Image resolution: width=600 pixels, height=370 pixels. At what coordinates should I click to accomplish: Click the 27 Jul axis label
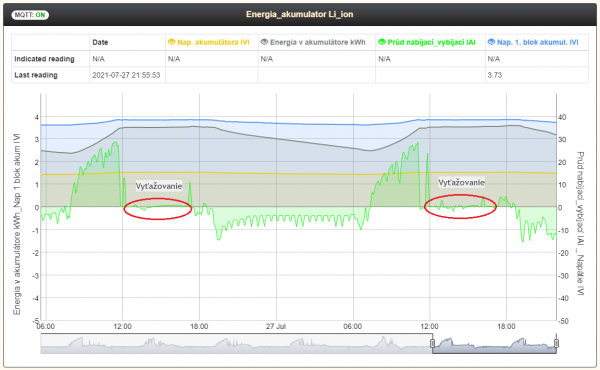tap(276, 326)
